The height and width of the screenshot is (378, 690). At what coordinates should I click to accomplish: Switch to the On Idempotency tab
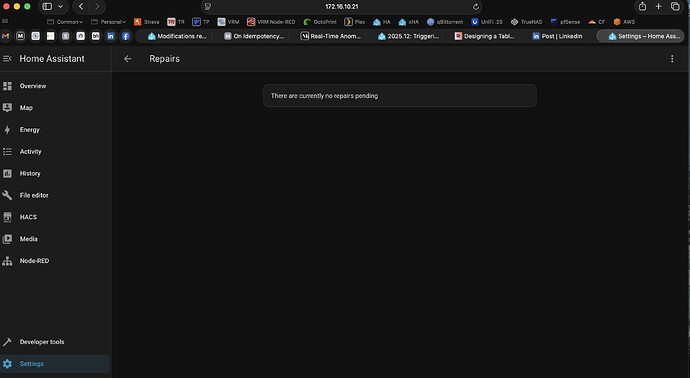[254, 36]
